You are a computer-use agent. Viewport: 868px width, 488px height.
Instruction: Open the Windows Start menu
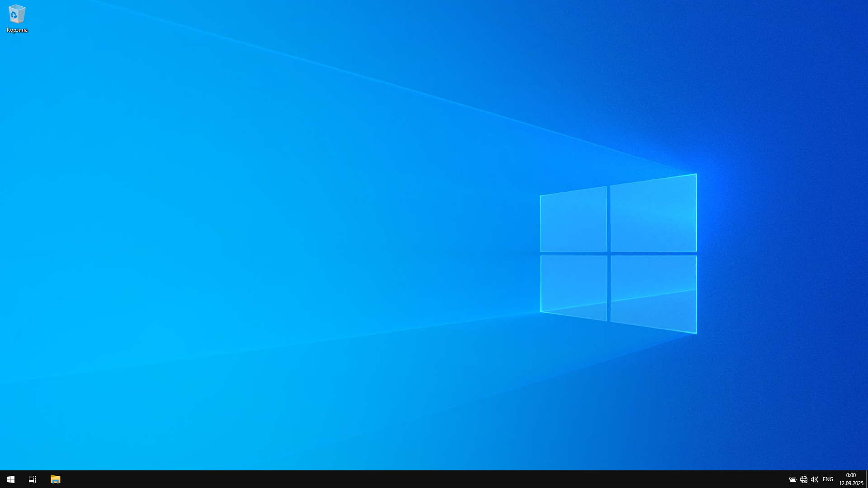(x=11, y=479)
